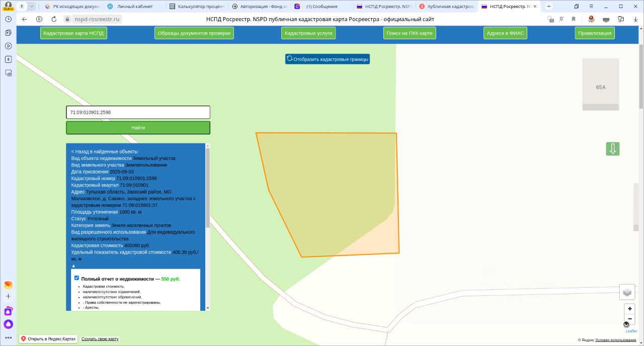Screen dimensions: 644x346
Task: Collapse the info panel using the small triangle
Action: pos(73,266)
